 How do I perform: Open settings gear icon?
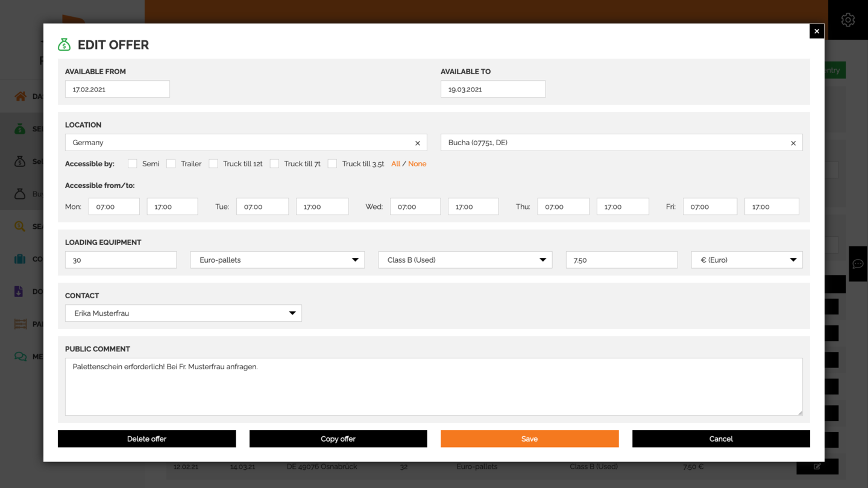(848, 20)
